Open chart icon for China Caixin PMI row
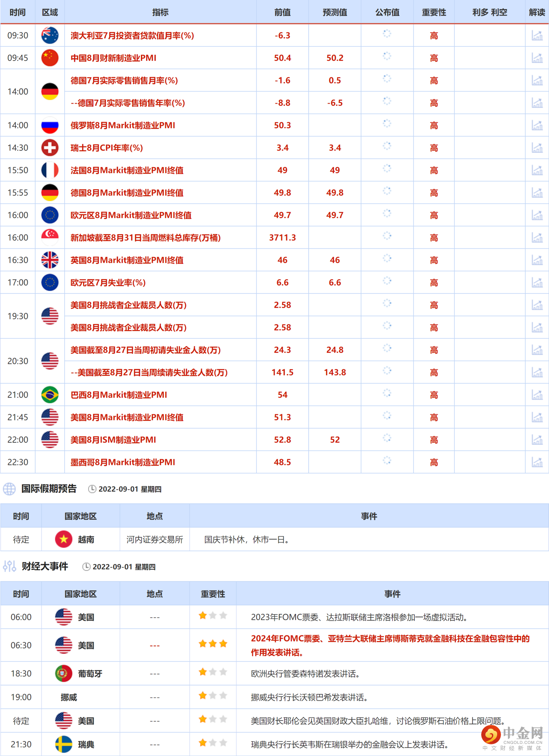Image resolution: width=549 pixels, height=756 pixels. [537, 58]
